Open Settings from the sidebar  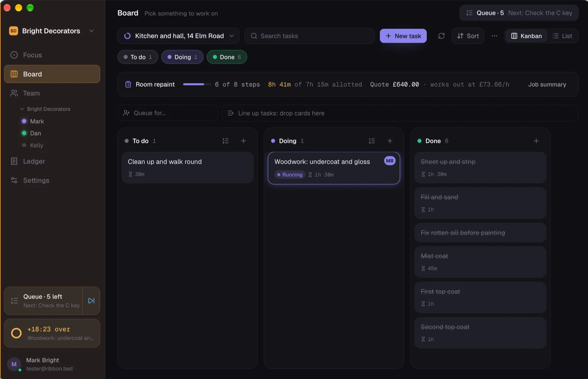tap(52, 180)
